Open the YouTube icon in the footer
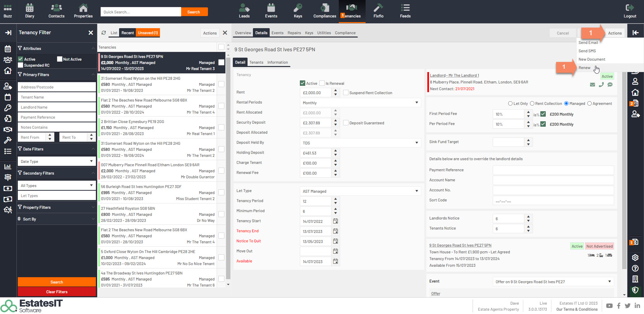Viewport: 644px width, 314px height. (609, 306)
